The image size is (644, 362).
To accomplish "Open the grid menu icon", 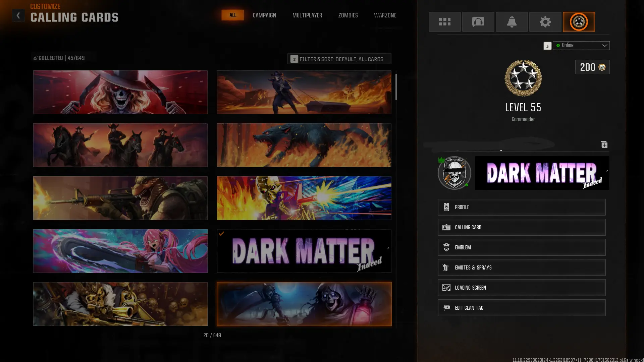I will [x=444, y=22].
